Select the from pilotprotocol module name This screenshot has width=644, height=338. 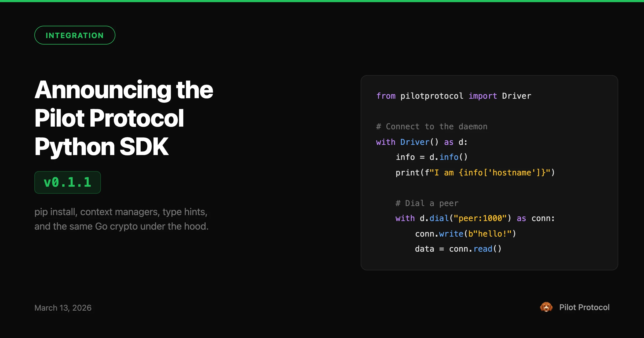[x=431, y=96]
